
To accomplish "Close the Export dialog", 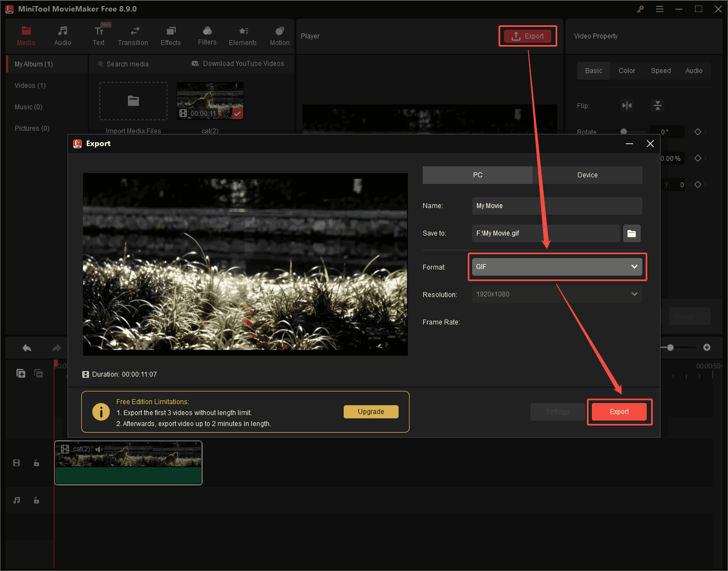I will click(651, 143).
